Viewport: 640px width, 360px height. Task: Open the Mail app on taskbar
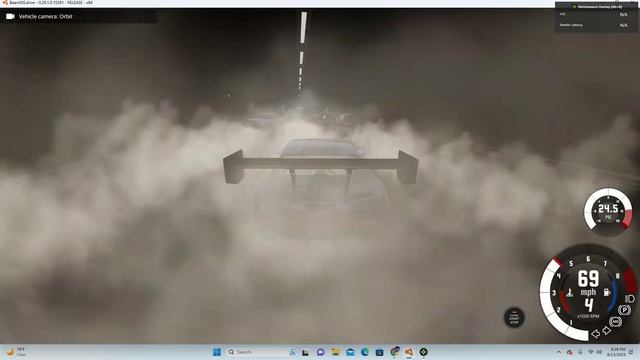(x=350, y=352)
